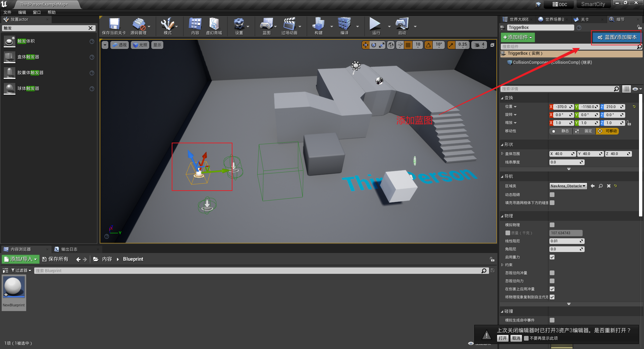Click the surface snapping icon in viewport
This screenshot has height=349, width=644.
coord(400,45)
